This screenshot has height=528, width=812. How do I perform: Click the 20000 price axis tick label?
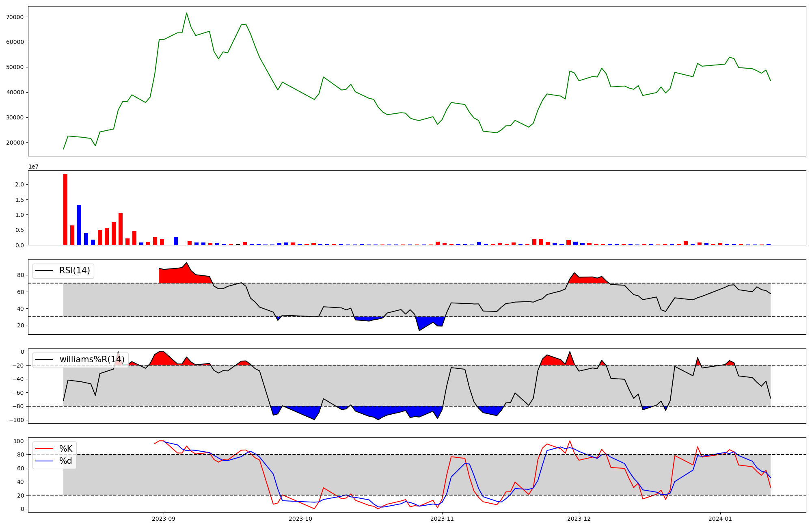click(15, 143)
